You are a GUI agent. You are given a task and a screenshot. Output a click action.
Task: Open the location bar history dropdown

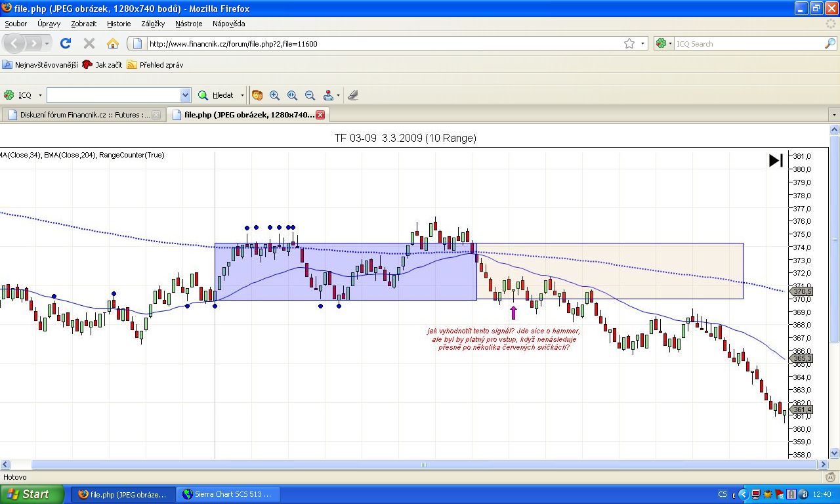[642, 44]
